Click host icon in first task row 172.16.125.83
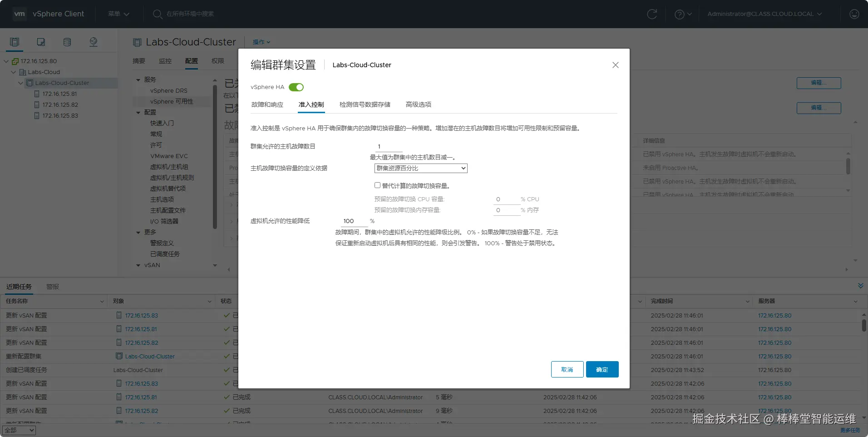 (x=119, y=315)
